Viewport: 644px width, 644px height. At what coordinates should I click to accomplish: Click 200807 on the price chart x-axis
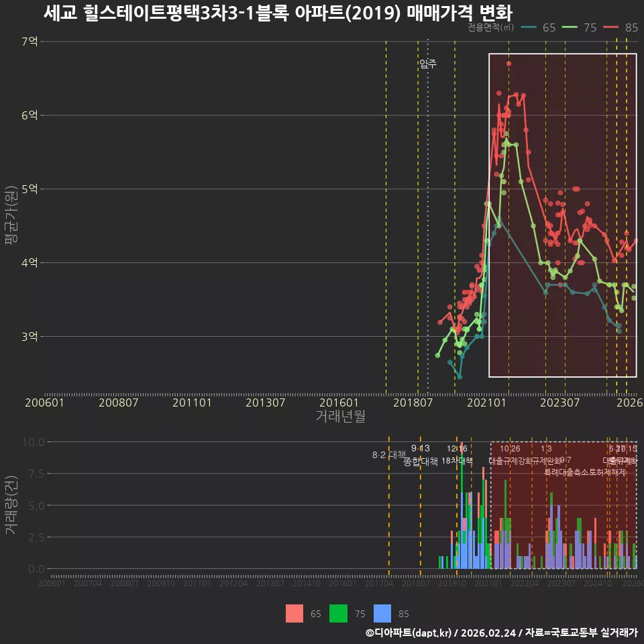pos(118,402)
